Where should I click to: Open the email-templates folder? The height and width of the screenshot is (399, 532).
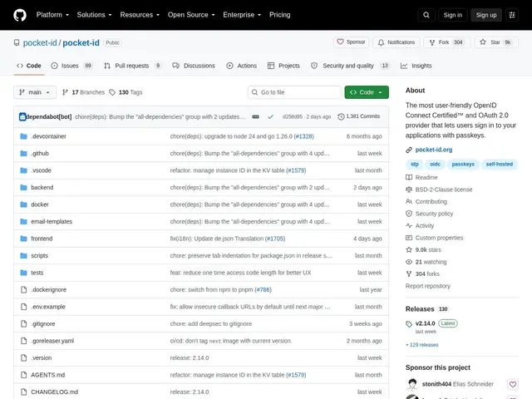point(52,222)
